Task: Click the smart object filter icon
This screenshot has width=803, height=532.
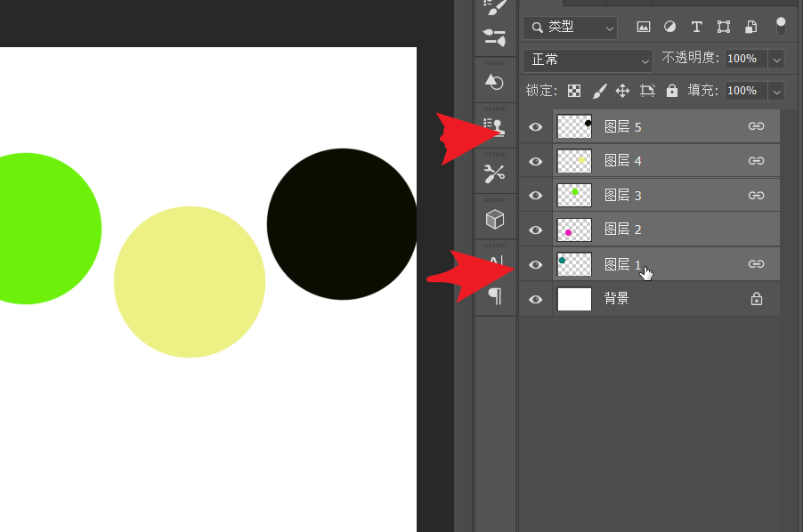Action: click(750, 27)
